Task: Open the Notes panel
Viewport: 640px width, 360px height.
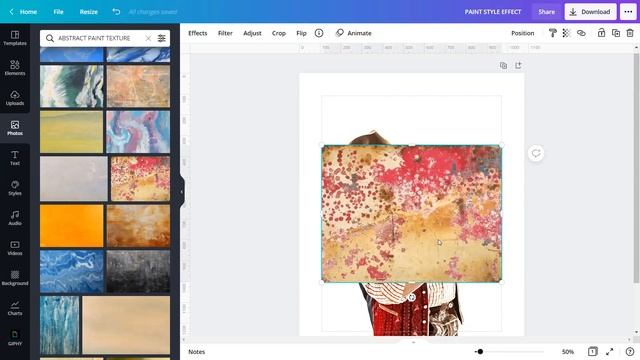Action: (x=197, y=351)
